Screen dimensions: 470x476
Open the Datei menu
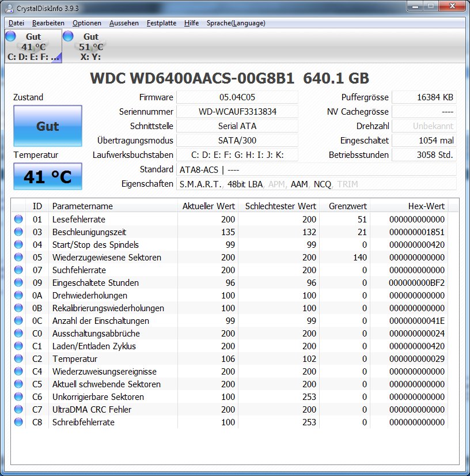coord(16,23)
